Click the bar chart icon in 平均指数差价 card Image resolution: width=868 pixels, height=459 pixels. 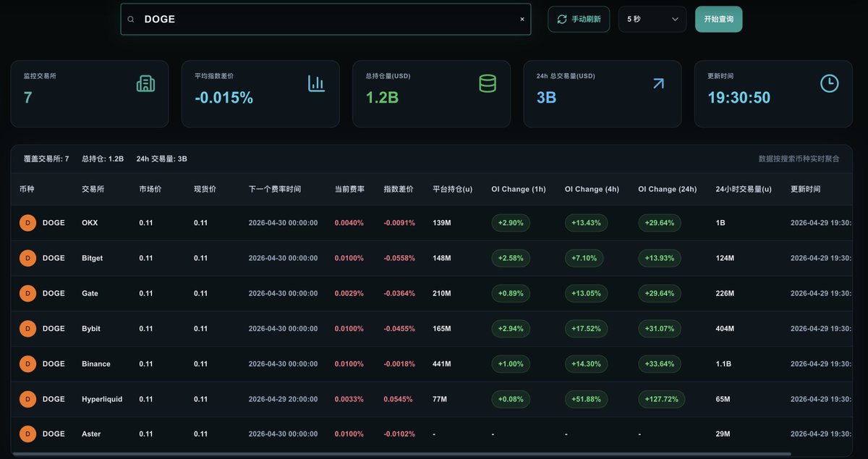tap(317, 83)
